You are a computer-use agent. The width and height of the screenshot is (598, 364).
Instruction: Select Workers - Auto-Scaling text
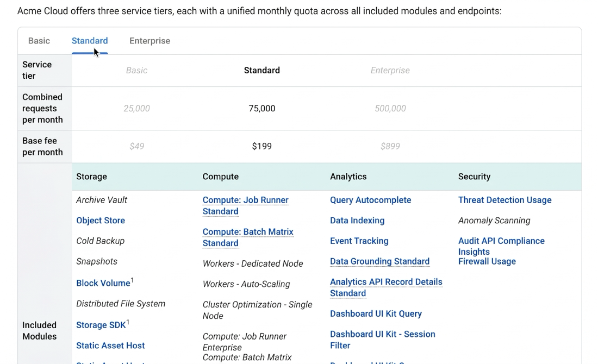point(246,284)
